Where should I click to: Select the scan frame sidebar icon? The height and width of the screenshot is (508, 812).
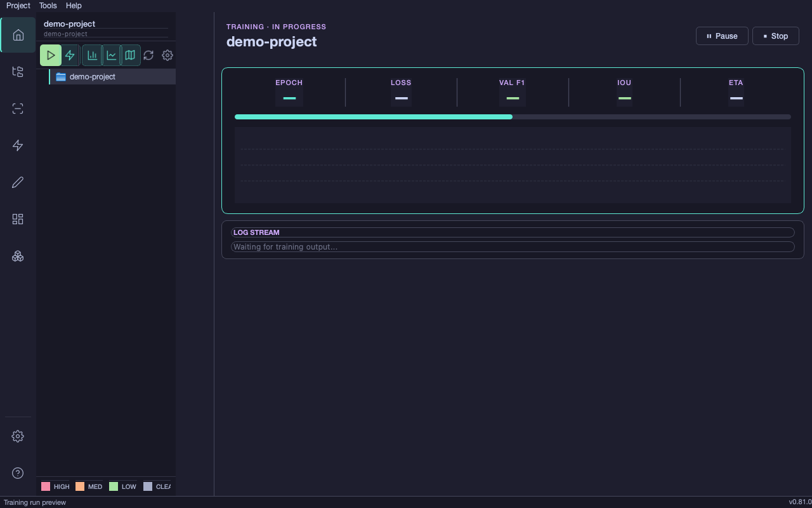pos(18,109)
